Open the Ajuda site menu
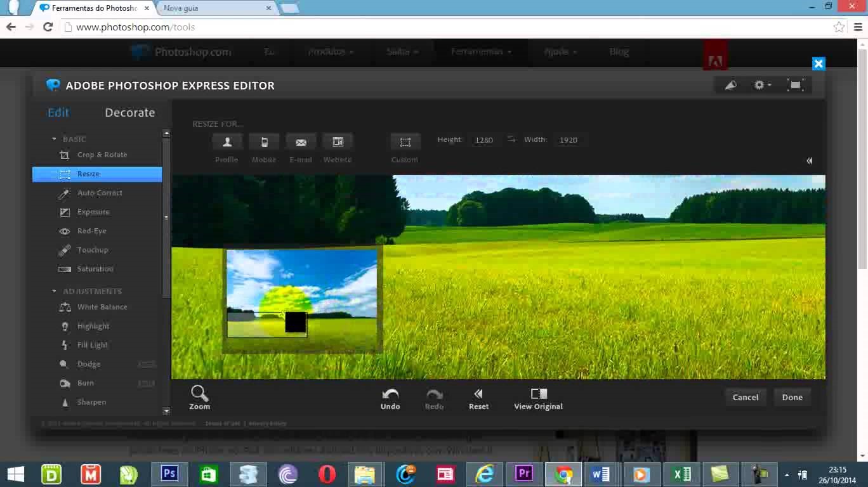The height and width of the screenshot is (487, 868). click(560, 51)
